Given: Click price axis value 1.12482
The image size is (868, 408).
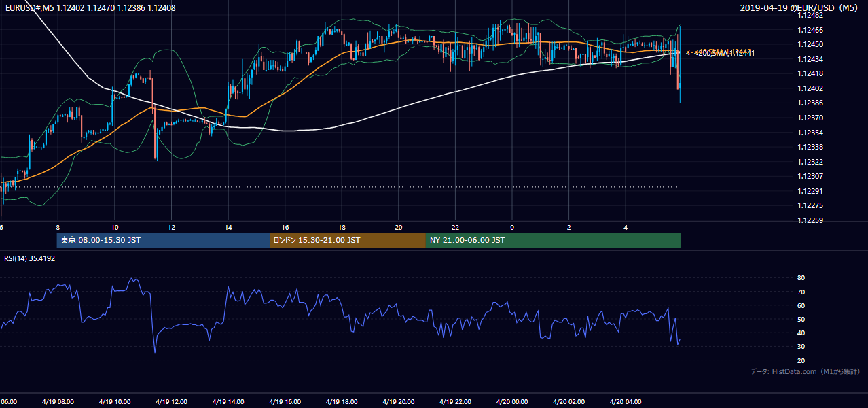Looking at the screenshot, I should point(811,15).
